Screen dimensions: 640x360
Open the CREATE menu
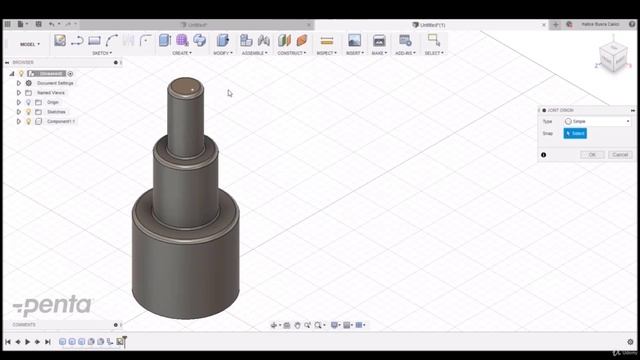(182, 53)
